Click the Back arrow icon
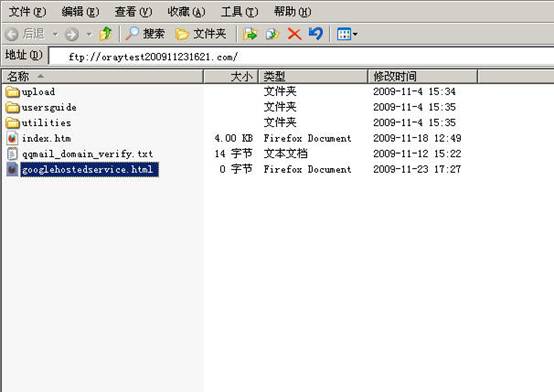 (12, 34)
